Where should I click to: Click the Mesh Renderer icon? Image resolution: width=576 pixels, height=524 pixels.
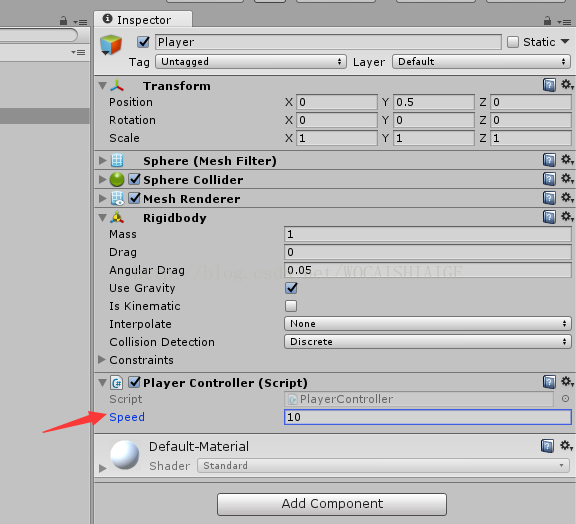pos(117,198)
